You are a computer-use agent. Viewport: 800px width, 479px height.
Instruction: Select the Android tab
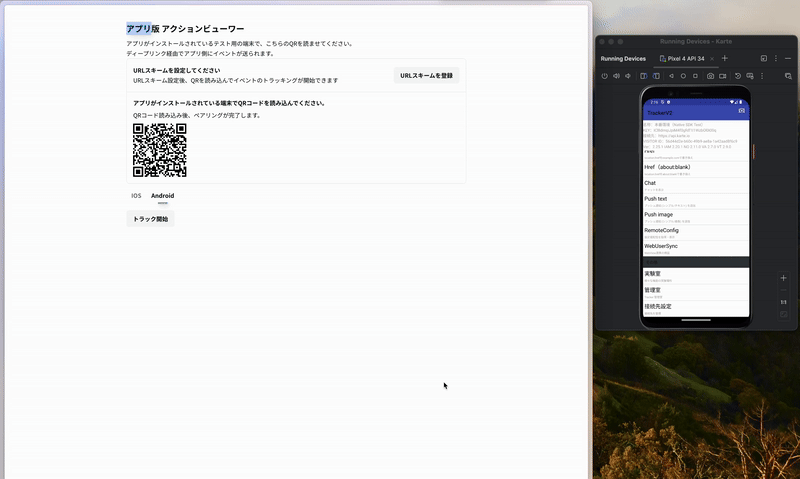point(162,196)
